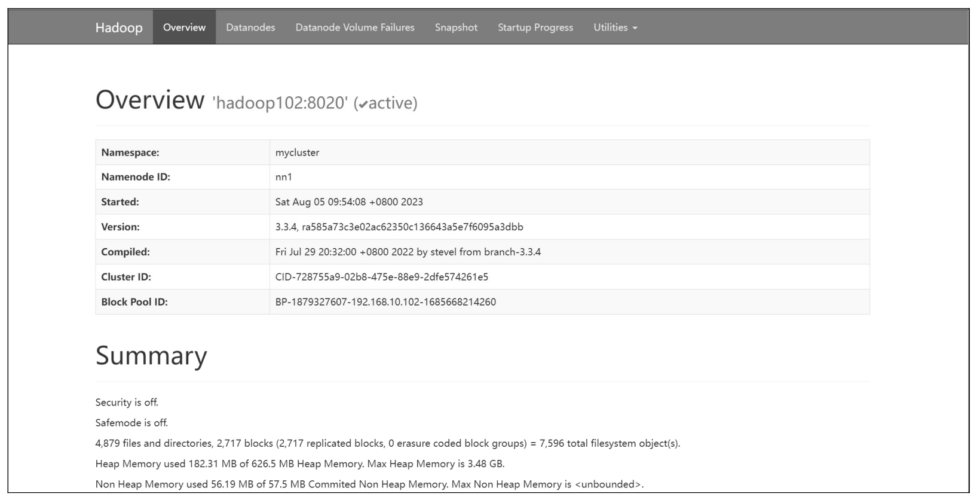
Task: Click the 'Safemode is off.' status line
Action: [131, 423]
